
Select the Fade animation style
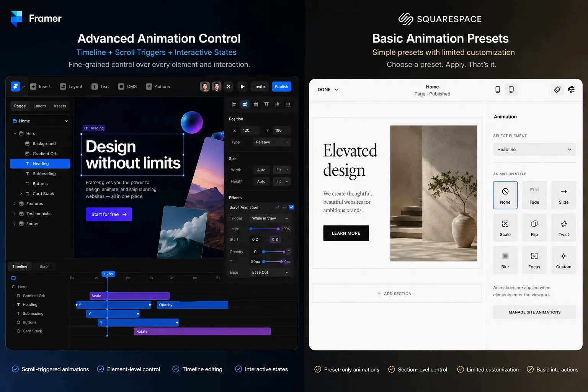coord(534,195)
